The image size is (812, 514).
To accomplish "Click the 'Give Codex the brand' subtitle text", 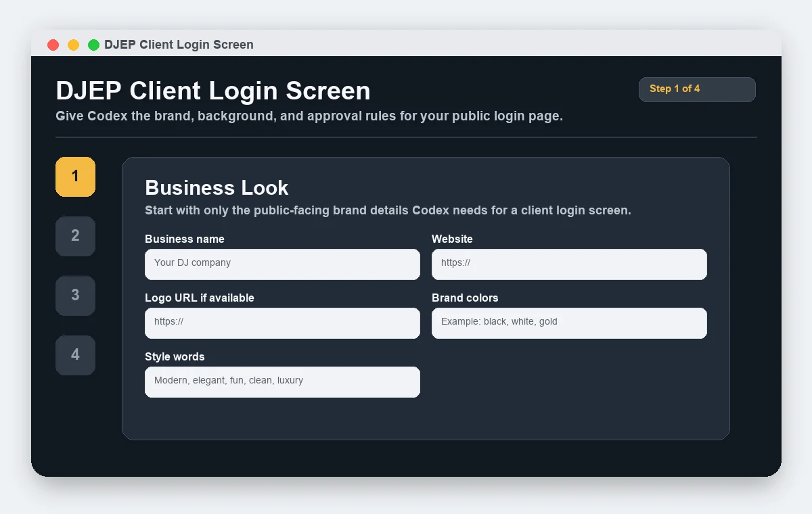I will tap(309, 116).
